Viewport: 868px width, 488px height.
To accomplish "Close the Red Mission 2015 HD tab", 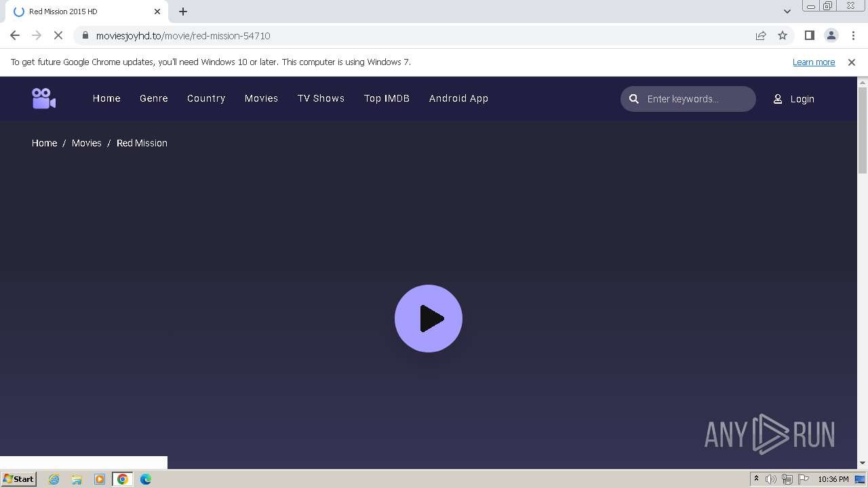I will pos(157,12).
